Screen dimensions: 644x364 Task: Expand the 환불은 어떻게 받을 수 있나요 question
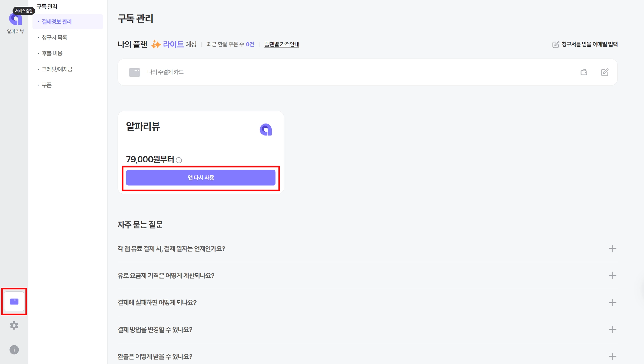click(612, 356)
